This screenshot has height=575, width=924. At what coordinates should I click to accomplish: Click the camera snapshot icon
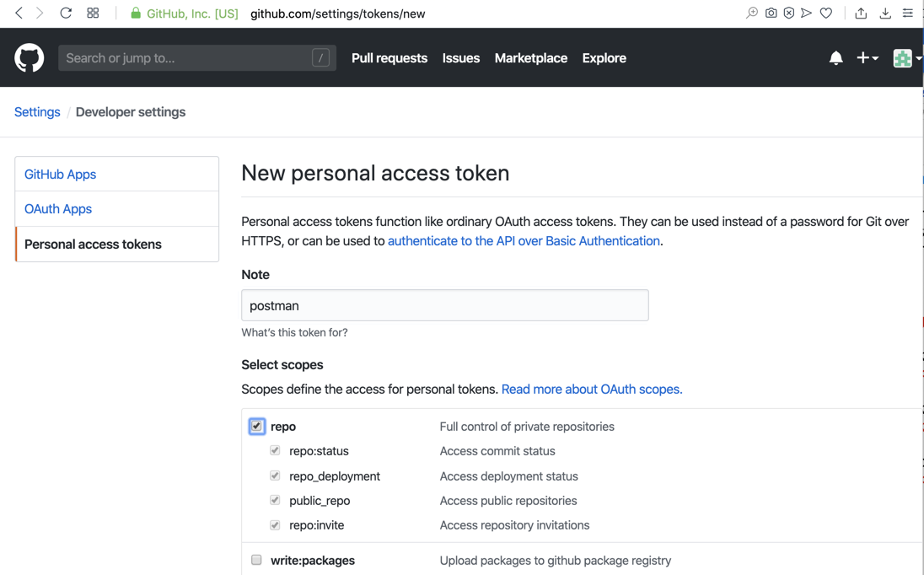click(771, 13)
